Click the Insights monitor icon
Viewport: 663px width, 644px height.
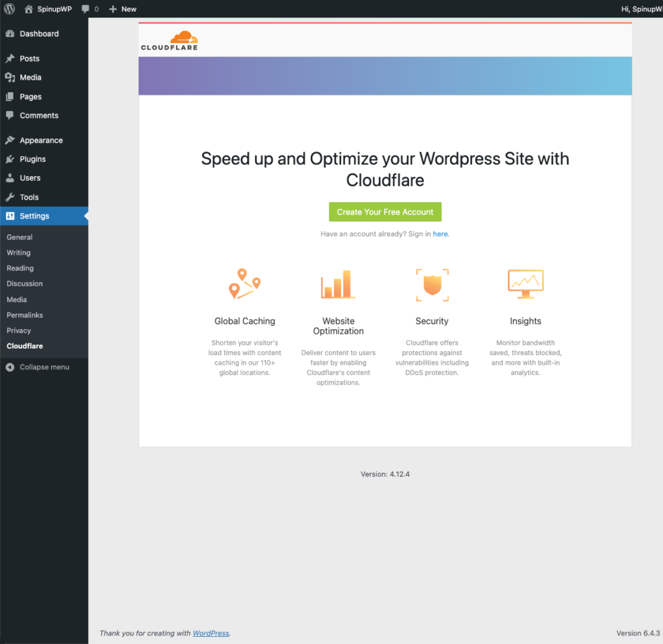525,285
